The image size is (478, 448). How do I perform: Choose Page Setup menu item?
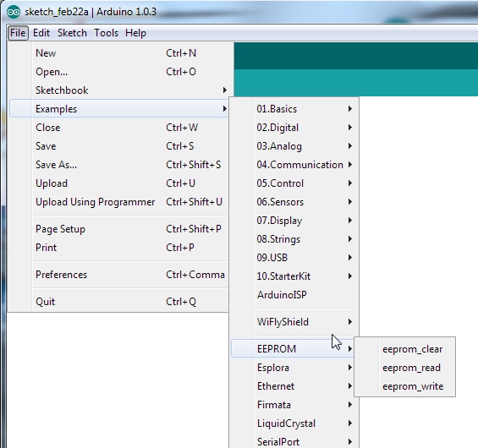pos(119,229)
